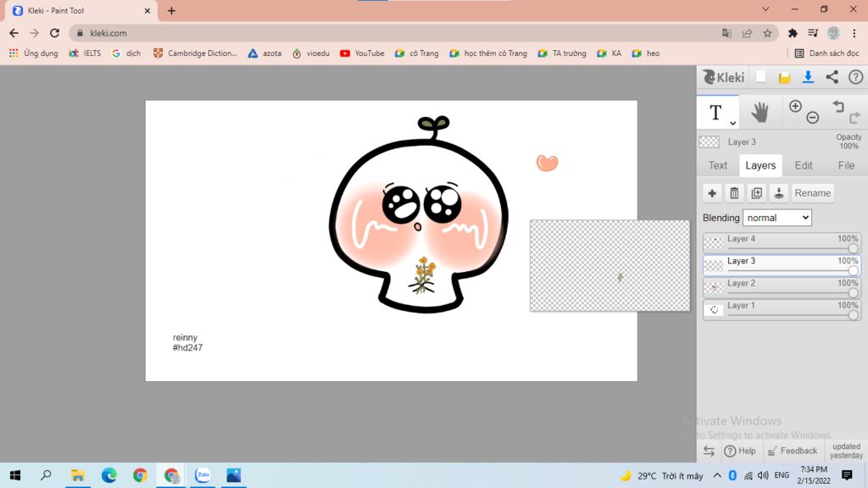The image size is (868, 488).
Task: Zoom in with the plus magnifier
Action: click(x=795, y=106)
